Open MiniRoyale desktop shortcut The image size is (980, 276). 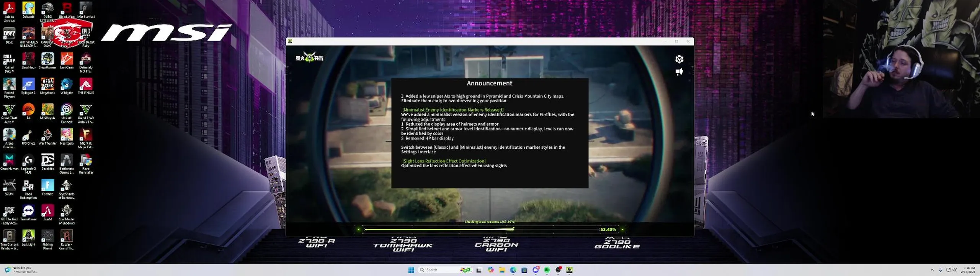(x=47, y=111)
